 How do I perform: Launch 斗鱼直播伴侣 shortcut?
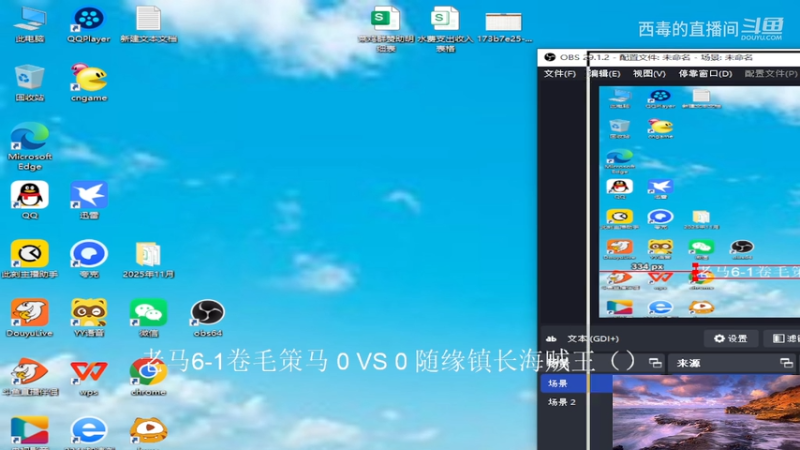click(x=30, y=377)
